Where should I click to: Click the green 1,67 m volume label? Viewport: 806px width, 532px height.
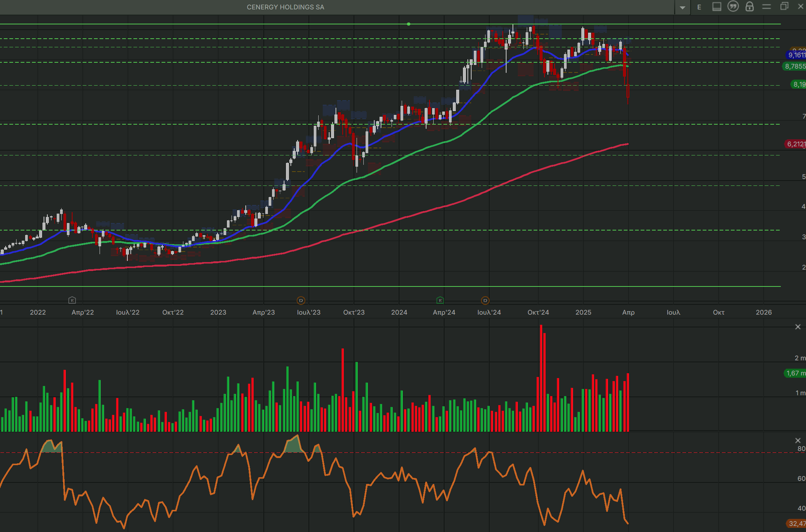tap(795, 373)
